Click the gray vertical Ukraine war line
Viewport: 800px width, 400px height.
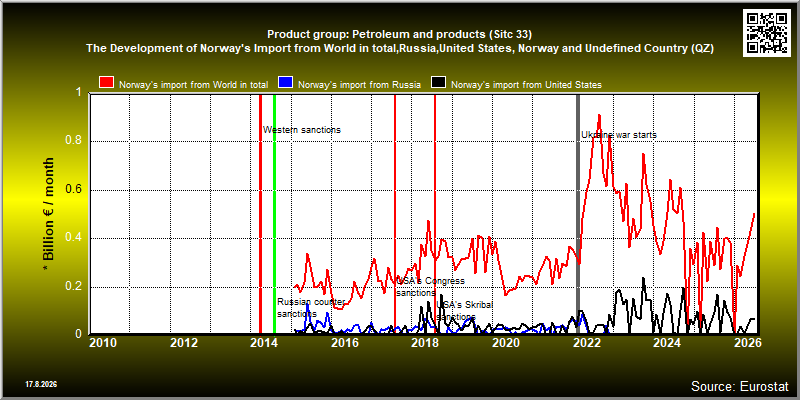click(578, 214)
